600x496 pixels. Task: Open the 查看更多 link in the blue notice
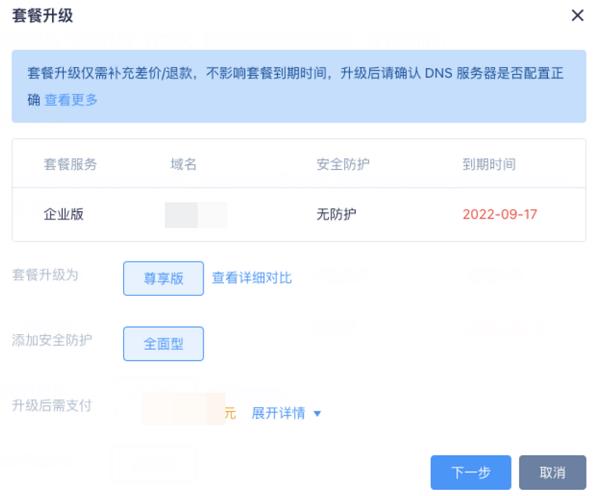coord(71,100)
